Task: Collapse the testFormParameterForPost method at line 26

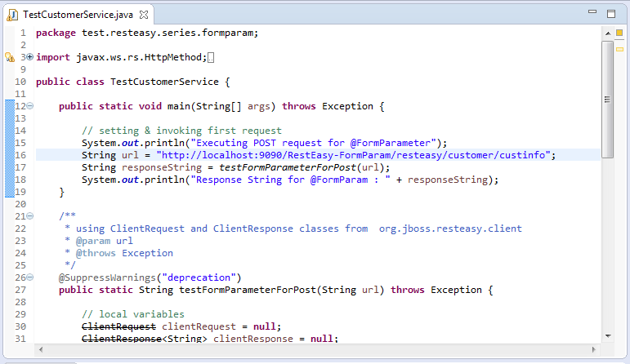Action: [x=29, y=277]
